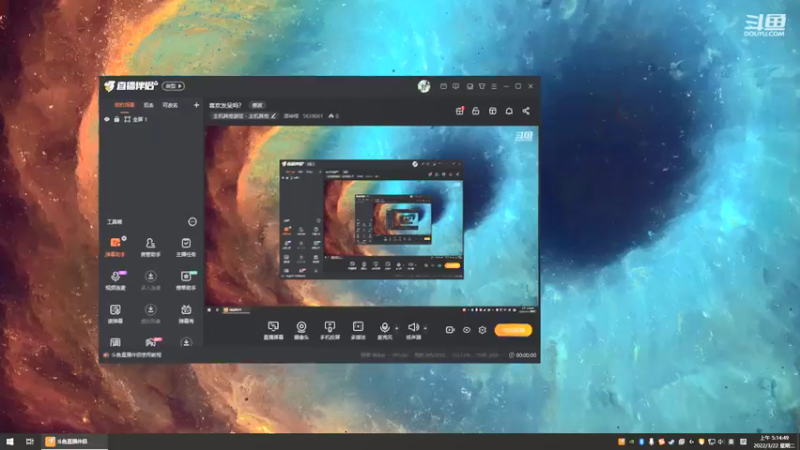
Task: Click the Douyu app taskbar button
Action: pos(74,442)
